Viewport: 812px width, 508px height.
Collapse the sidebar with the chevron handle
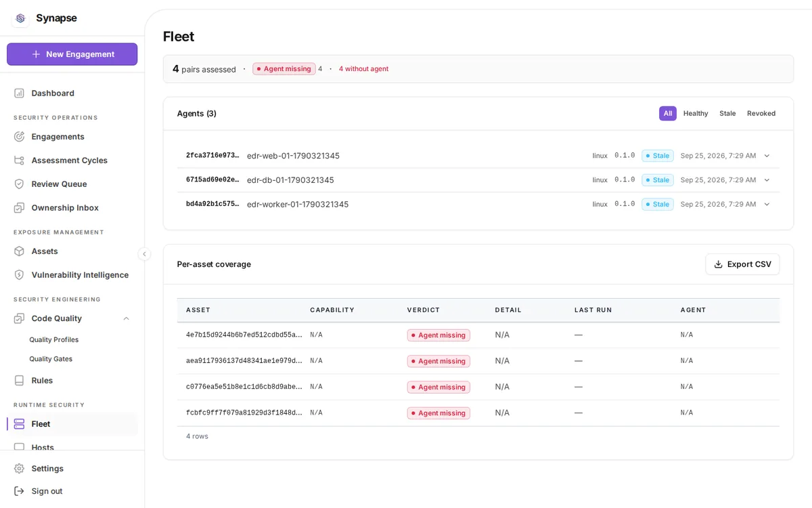pos(144,254)
